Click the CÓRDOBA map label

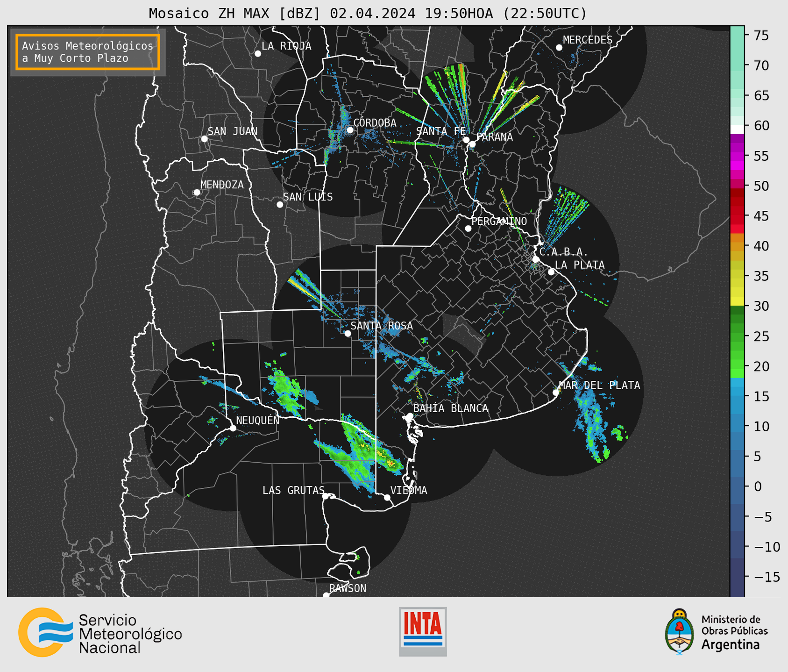375,123
